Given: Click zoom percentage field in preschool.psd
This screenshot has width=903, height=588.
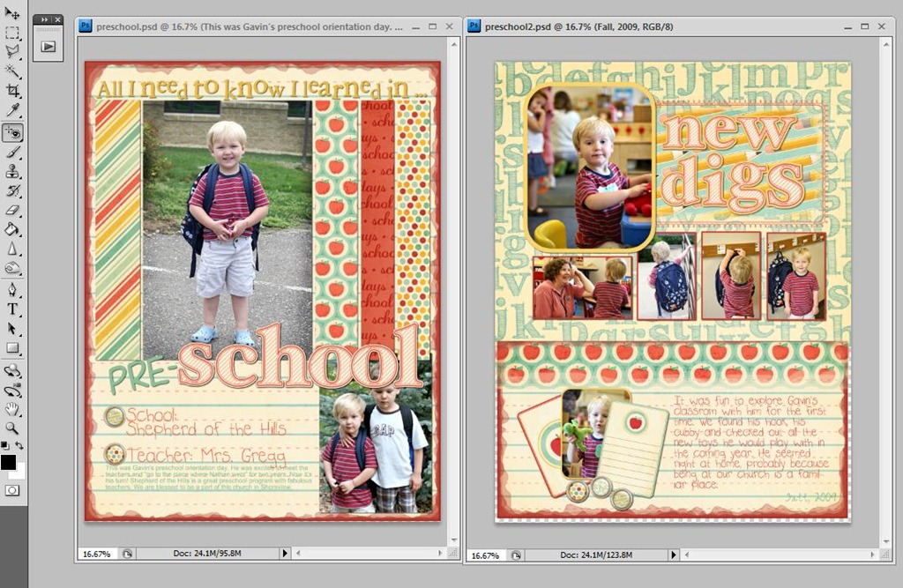Looking at the screenshot, I should (x=97, y=554).
